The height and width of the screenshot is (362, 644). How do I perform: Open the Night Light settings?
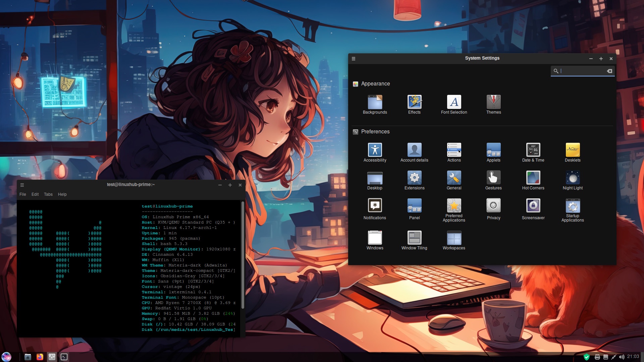573,178
